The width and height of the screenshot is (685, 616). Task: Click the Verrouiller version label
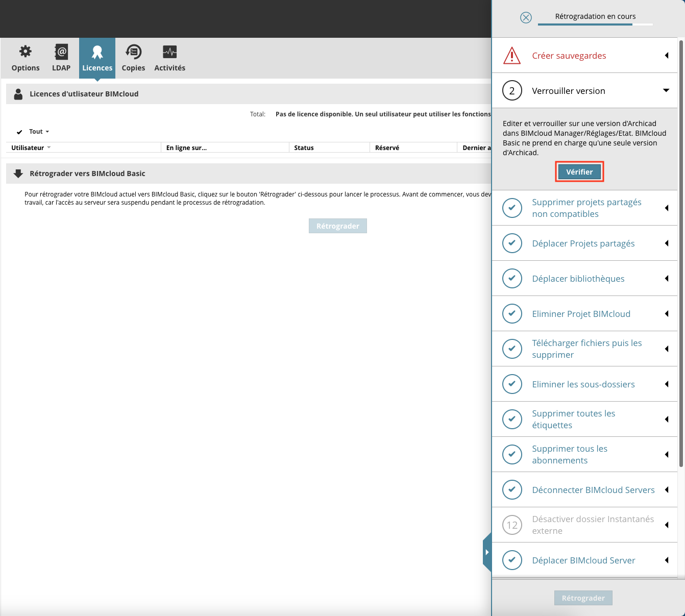(569, 91)
